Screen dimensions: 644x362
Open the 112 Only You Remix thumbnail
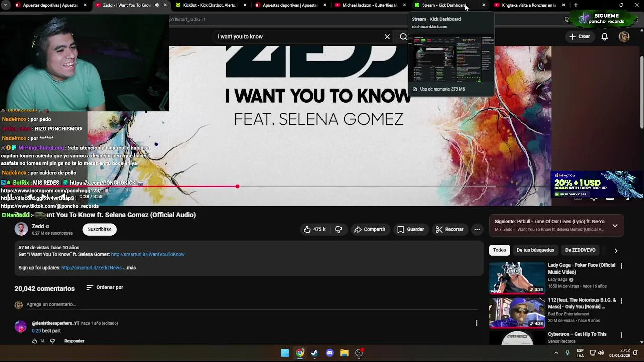517,312
